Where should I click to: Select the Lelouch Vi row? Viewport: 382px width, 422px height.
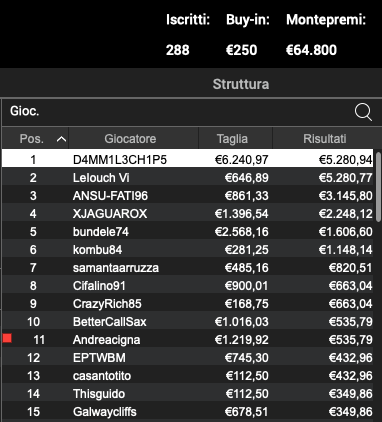188,177
